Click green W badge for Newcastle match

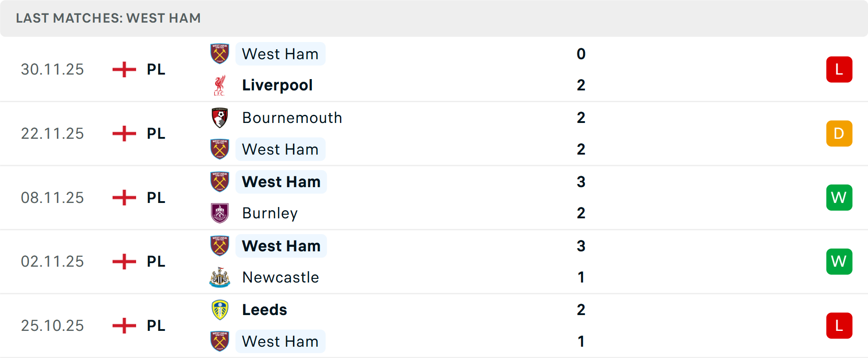839,262
